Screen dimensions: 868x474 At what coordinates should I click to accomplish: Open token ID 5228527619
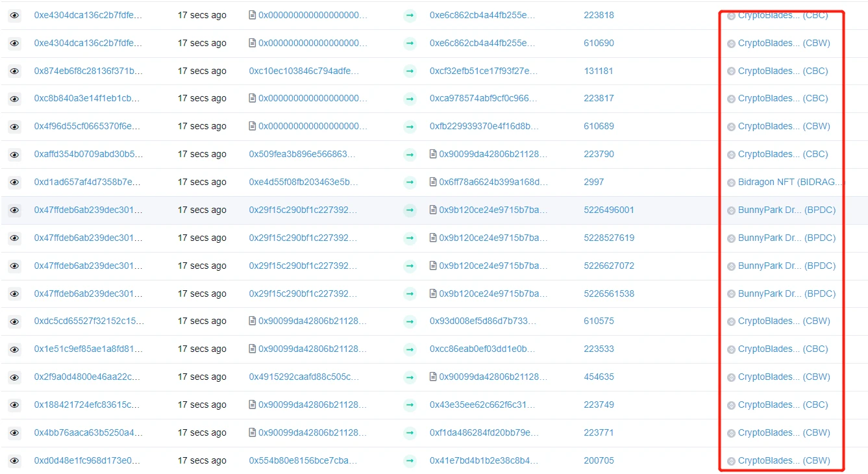[x=609, y=238]
